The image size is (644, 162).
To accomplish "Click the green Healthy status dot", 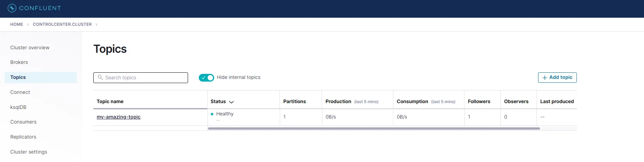I will (x=212, y=114).
